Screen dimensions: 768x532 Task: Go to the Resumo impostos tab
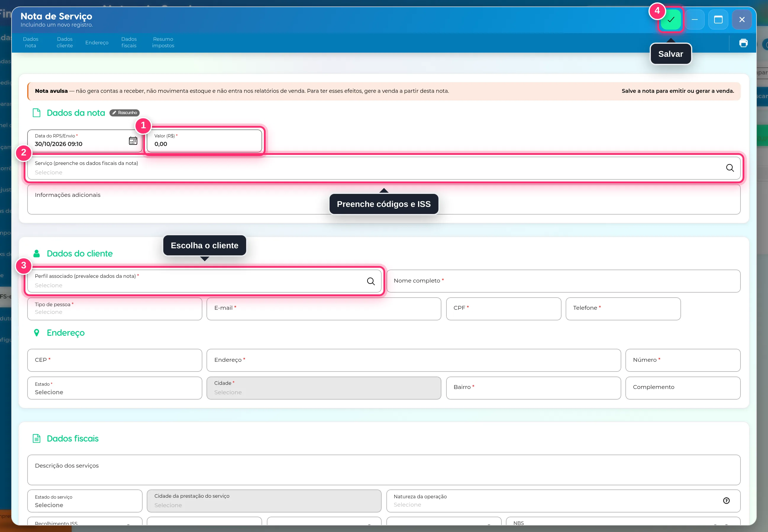click(163, 42)
